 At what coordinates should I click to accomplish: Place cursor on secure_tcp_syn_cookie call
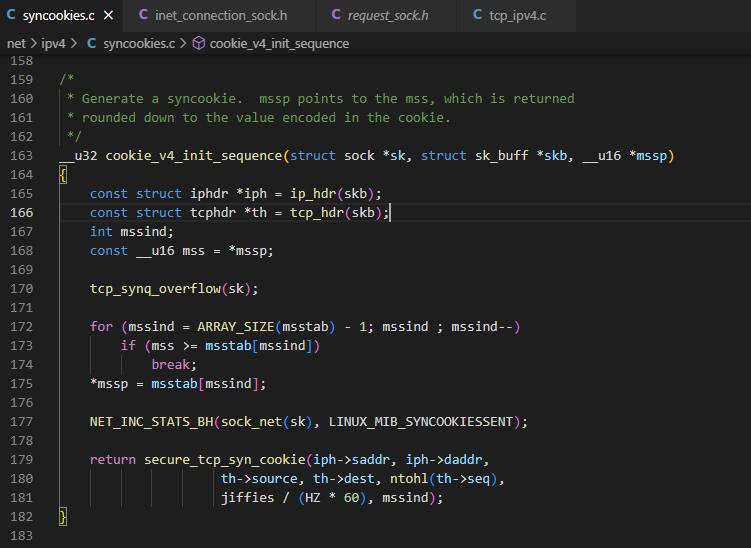225,460
